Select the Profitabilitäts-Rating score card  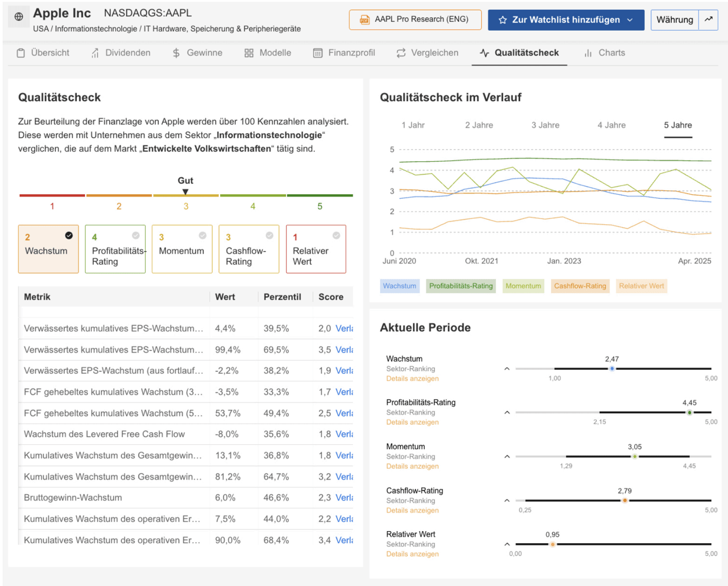tap(115, 250)
